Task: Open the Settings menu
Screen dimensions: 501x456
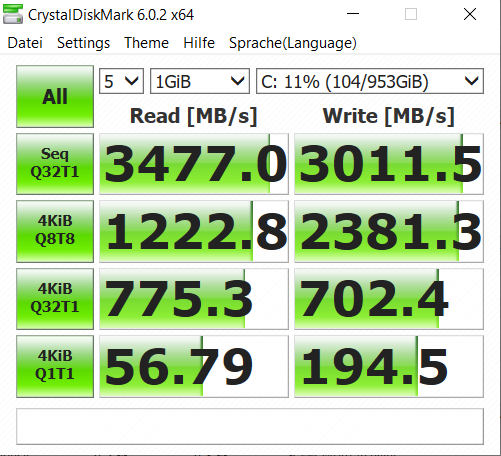Action: 83,43
